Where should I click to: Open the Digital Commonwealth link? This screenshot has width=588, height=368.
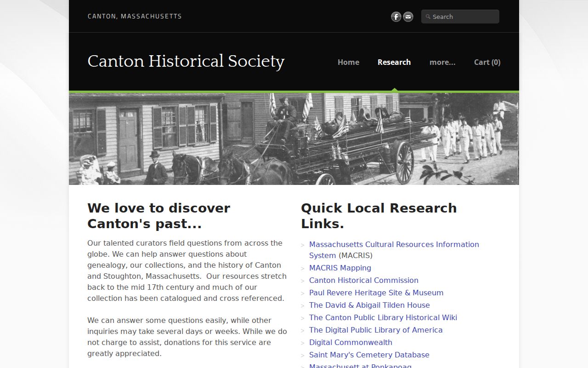tap(351, 342)
